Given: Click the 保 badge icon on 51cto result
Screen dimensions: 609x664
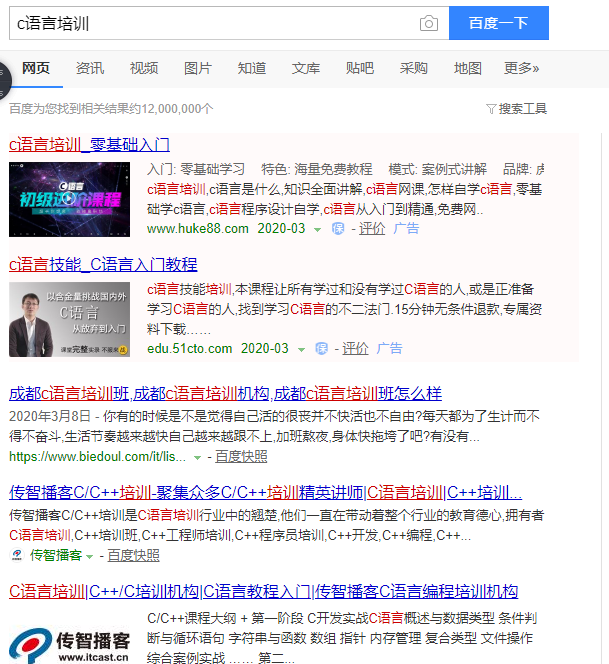Looking at the screenshot, I should pyautogui.click(x=321, y=349).
